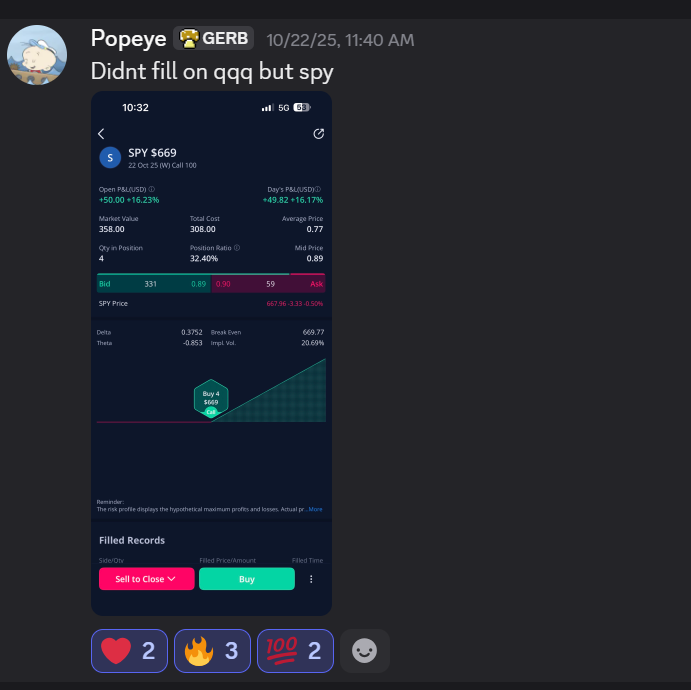
Task: Click the blue More link in reminder
Action: 316,509
